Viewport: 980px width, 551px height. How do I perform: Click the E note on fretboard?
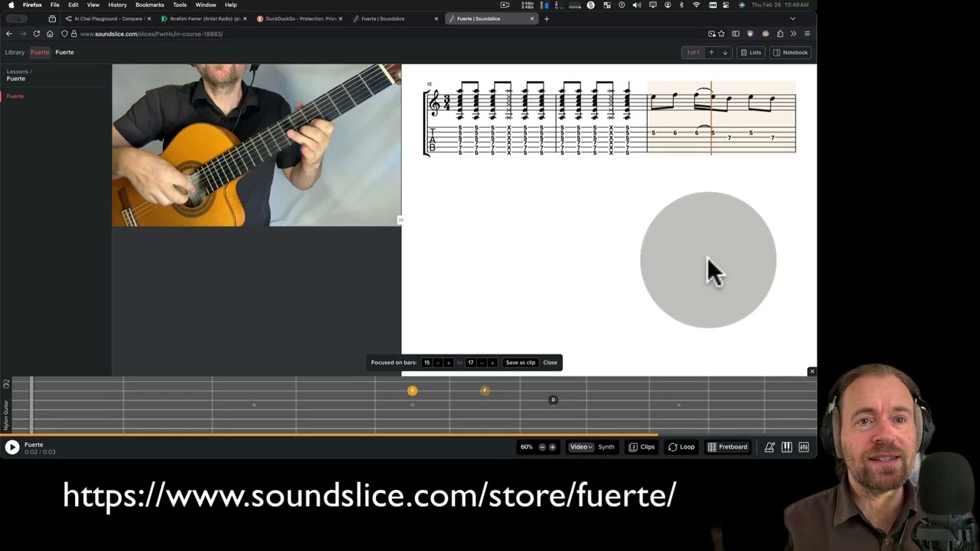412,391
